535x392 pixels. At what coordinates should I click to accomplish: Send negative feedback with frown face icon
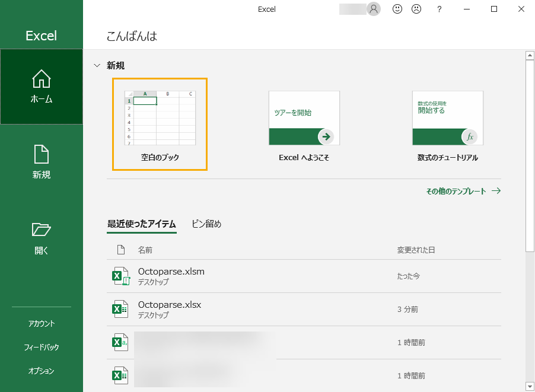coord(416,9)
